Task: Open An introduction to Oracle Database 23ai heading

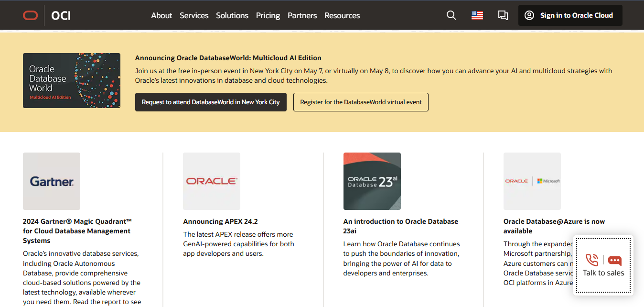Action: [x=401, y=226]
